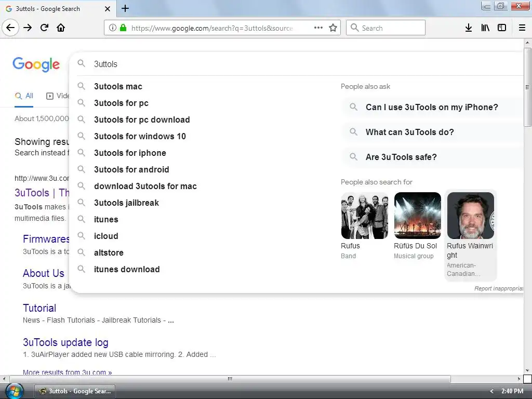Open the Rufus Wainwright thumbnail
The image size is (532, 399).
pyautogui.click(x=470, y=216)
